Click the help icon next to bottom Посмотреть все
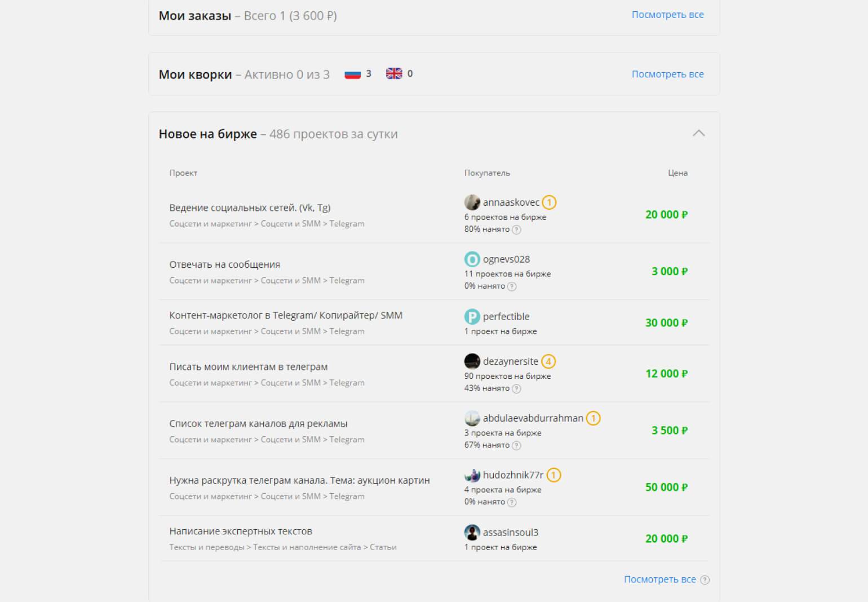868x602 pixels. coord(705,579)
